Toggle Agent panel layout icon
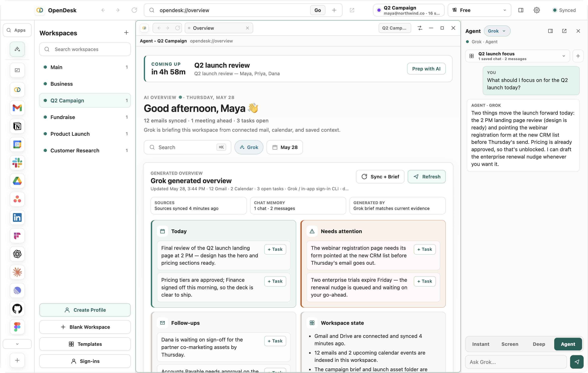This screenshot has height=373, width=588. [550, 31]
